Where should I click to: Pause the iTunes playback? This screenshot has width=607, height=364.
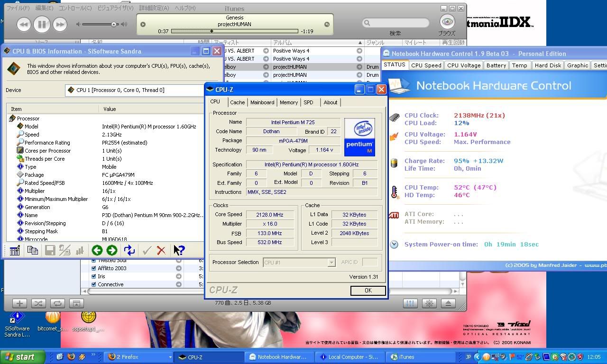tap(42, 24)
